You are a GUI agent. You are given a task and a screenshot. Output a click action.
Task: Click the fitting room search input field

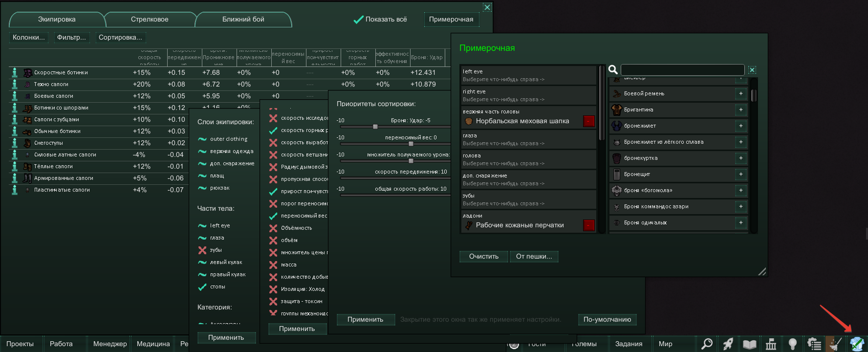[x=682, y=70]
